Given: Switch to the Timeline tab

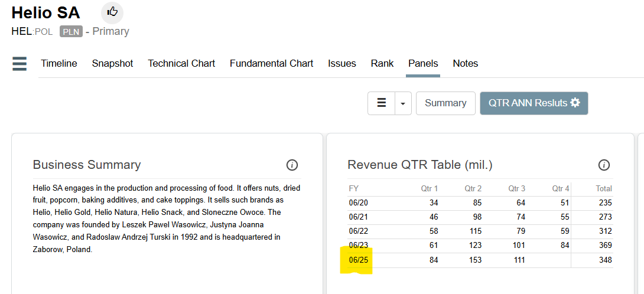Looking at the screenshot, I should click(59, 64).
